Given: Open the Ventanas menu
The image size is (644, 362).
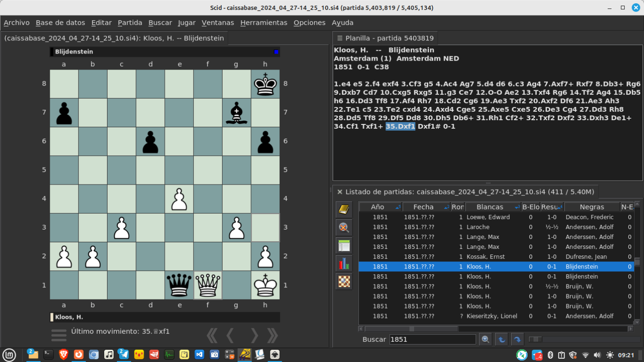Looking at the screenshot, I should [x=218, y=23].
